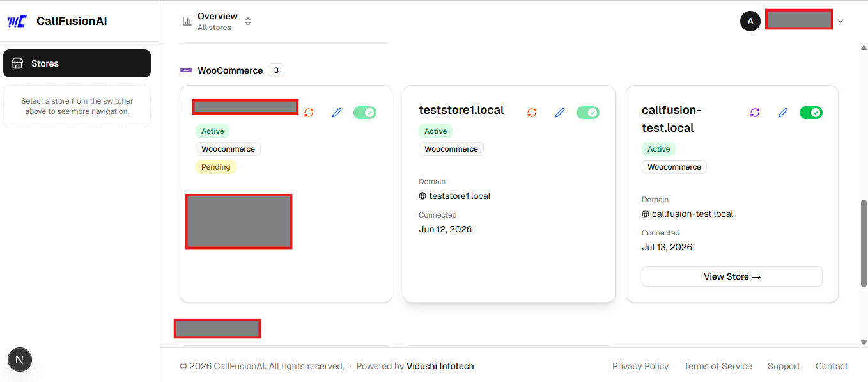Open the Terms of Service link

coord(718,366)
